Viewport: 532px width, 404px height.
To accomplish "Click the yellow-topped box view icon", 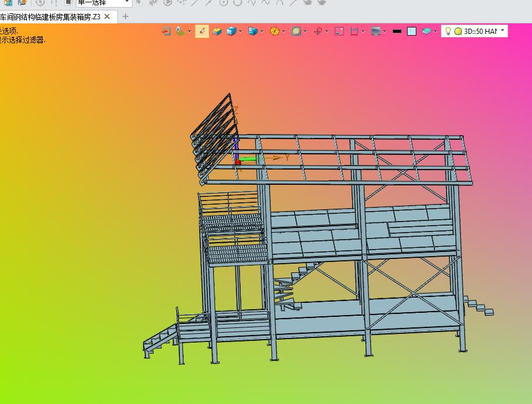I will pyautogui.click(x=217, y=31).
